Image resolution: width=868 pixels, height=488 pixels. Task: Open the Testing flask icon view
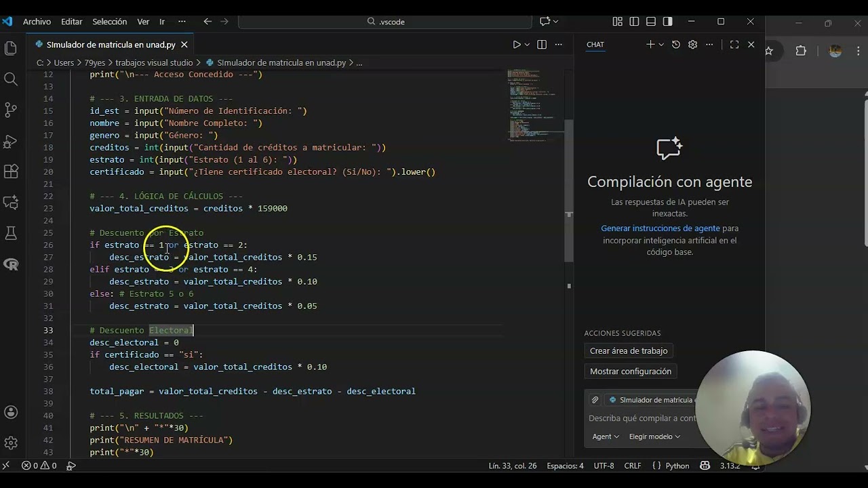tap(11, 233)
